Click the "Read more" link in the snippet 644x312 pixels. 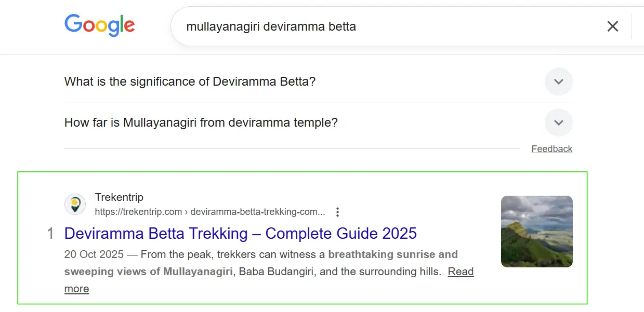(x=461, y=272)
